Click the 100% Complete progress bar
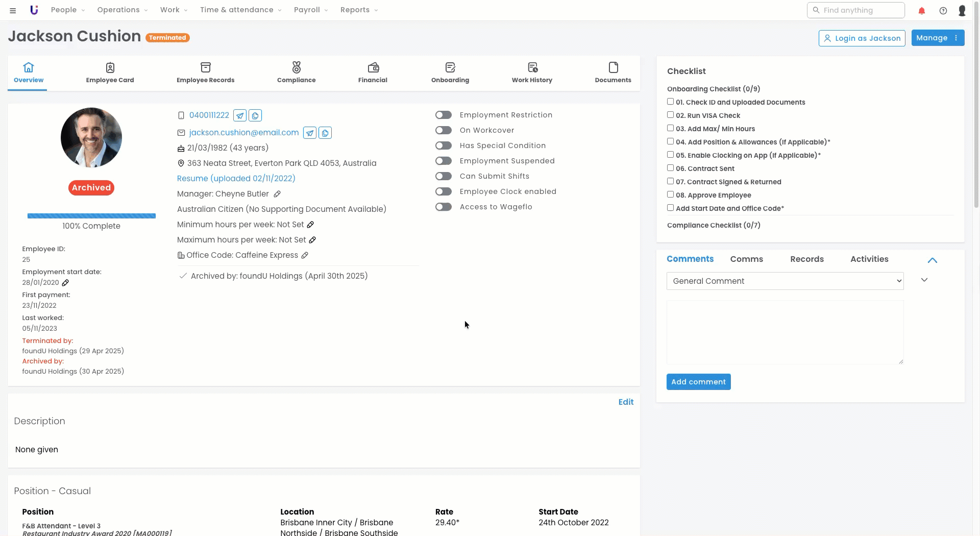 91,216
